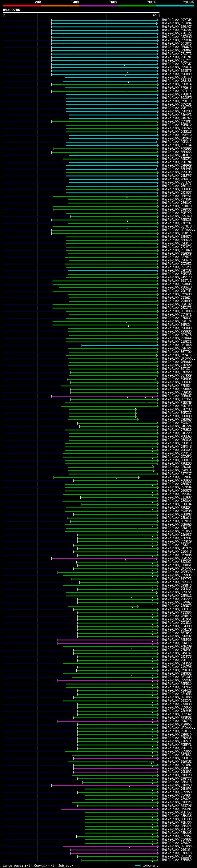Click the green arrowhead for UniRef100_B8ACW2
Image resolution: width=197 pixels, height=868 pixels.
153,761
